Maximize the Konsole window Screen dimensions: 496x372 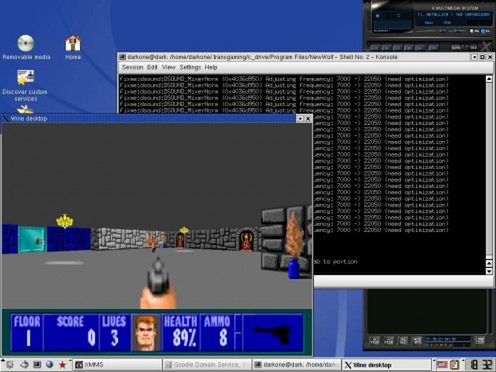482,57
